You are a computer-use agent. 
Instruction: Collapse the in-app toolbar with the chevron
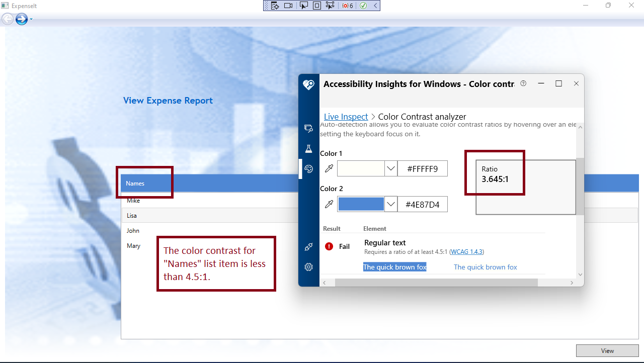point(375,6)
